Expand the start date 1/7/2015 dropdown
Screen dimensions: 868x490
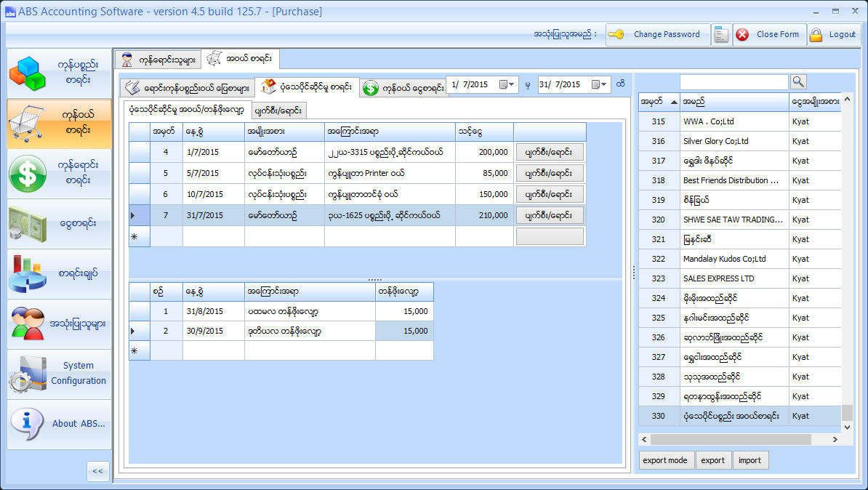coord(512,85)
